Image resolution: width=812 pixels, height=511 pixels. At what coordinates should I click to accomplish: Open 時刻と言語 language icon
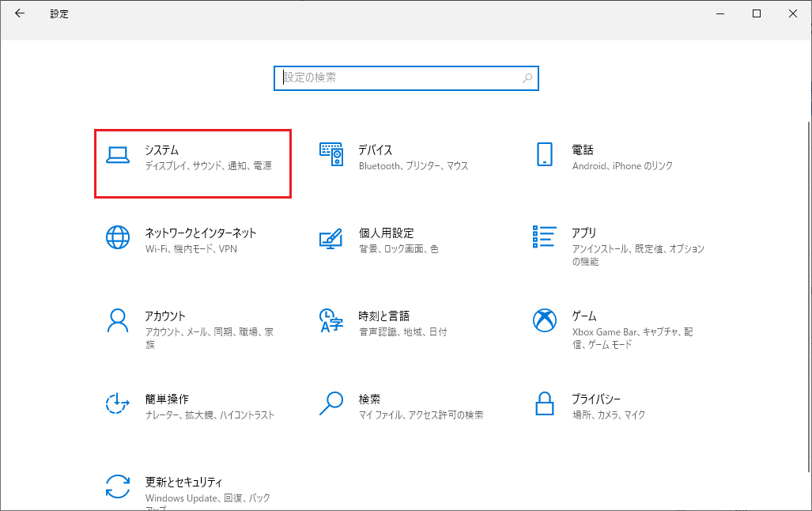click(330, 320)
